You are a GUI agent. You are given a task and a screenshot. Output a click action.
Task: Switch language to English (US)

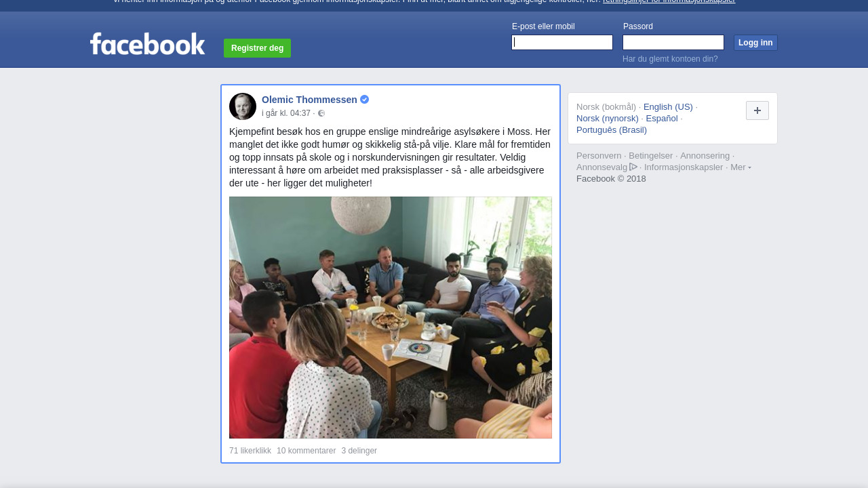coord(668,107)
